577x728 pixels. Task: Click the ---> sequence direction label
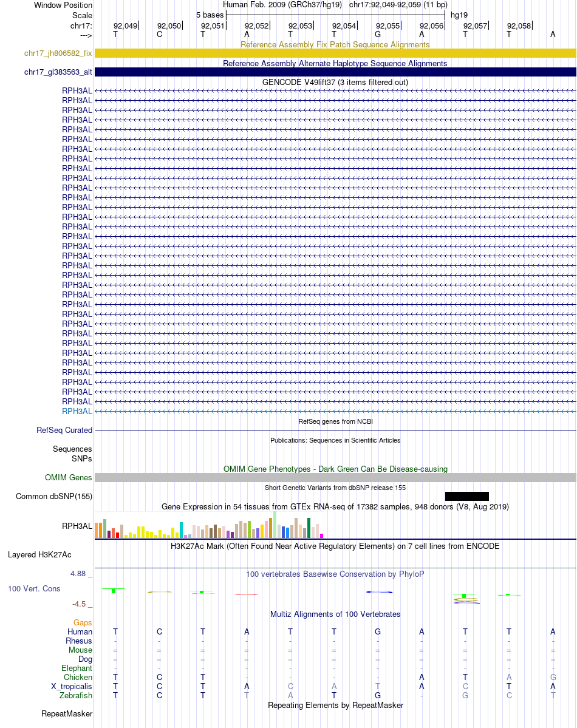pos(86,35)
